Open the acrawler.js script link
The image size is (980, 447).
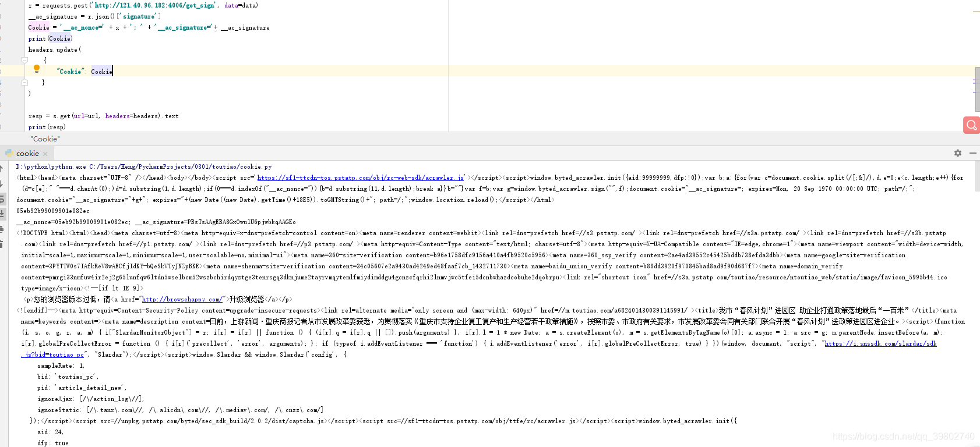pyautogui.click(x=361, y=178)
